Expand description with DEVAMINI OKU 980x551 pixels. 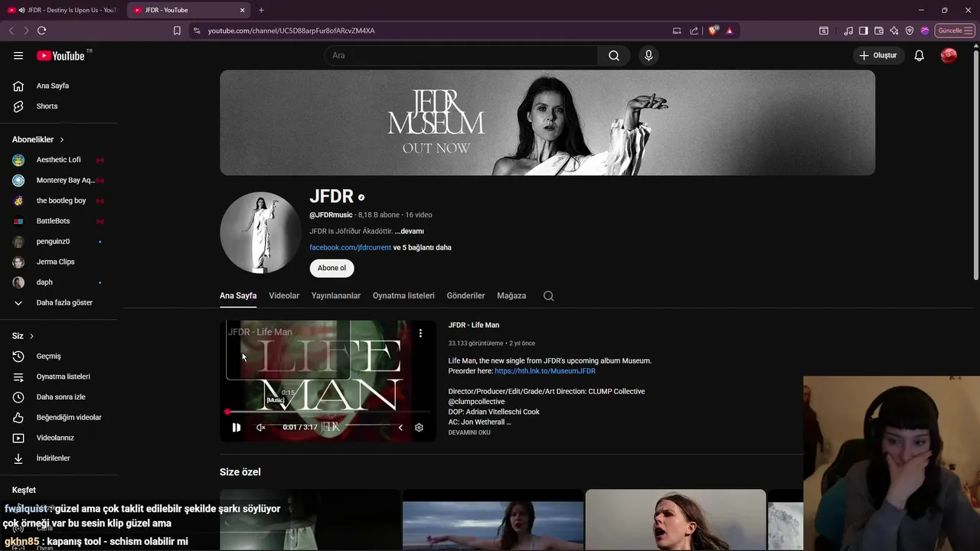(469, 432)
